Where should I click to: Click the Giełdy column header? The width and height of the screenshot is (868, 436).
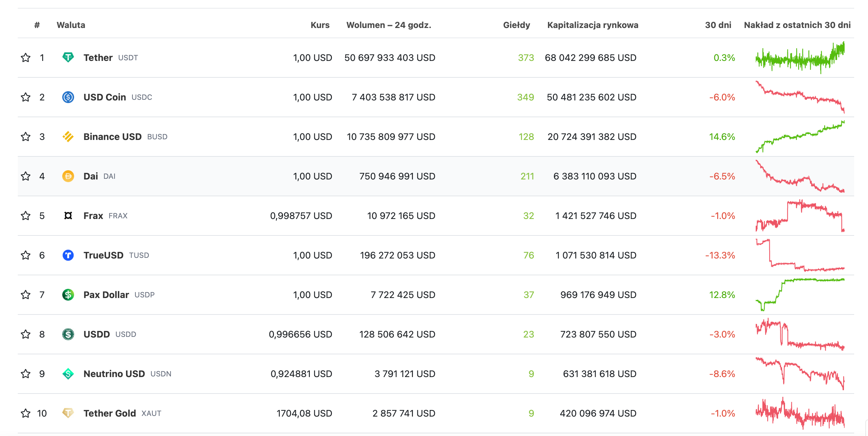pos(516,25)
